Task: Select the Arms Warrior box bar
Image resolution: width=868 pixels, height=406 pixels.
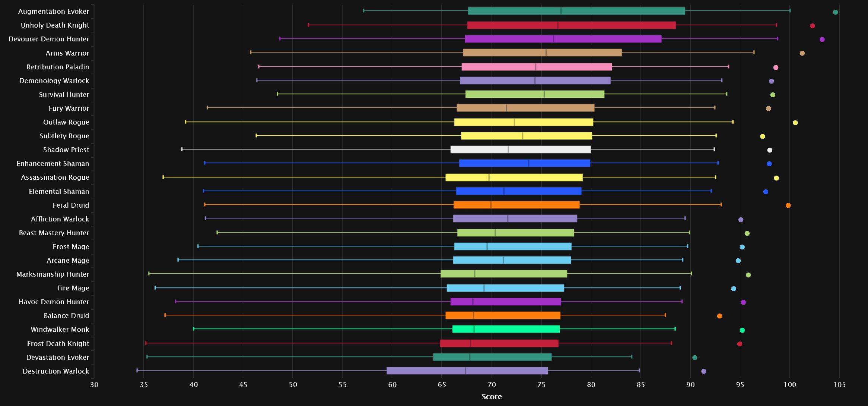Action: [542, 53]
